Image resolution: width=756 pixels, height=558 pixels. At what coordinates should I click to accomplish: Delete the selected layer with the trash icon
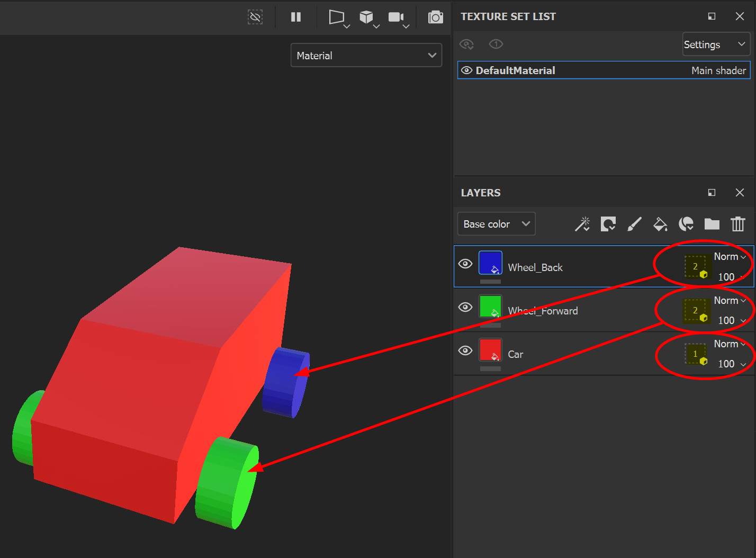(738, 224)
